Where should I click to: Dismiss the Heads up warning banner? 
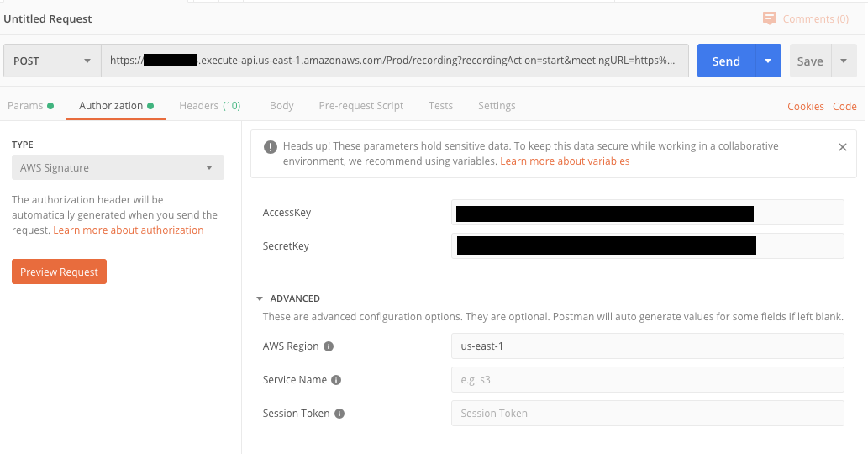click(843, 147)
